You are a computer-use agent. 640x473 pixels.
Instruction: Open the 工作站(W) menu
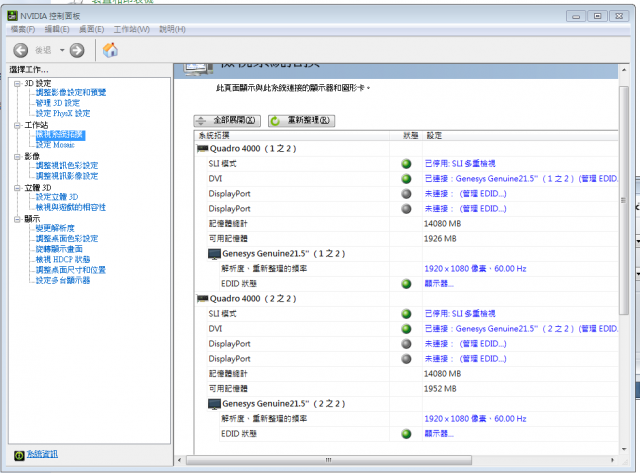(131, 29)
